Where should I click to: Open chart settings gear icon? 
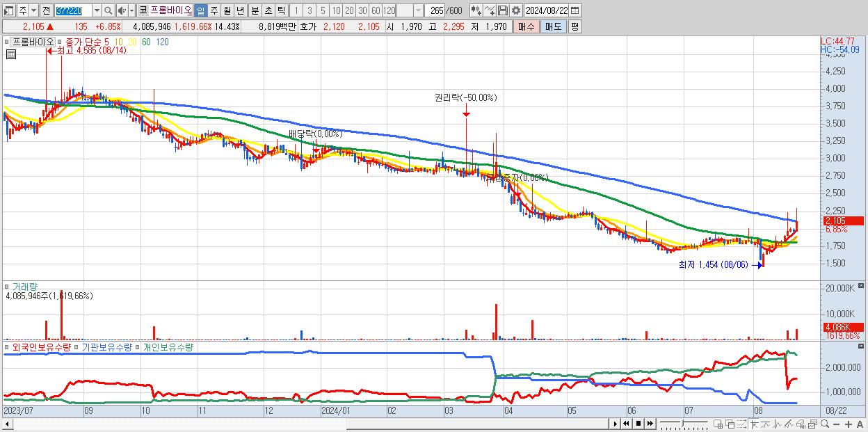point(515,10)
